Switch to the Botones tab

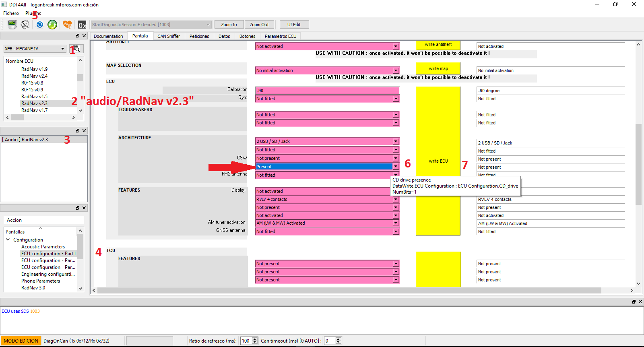tap(247, 36)
